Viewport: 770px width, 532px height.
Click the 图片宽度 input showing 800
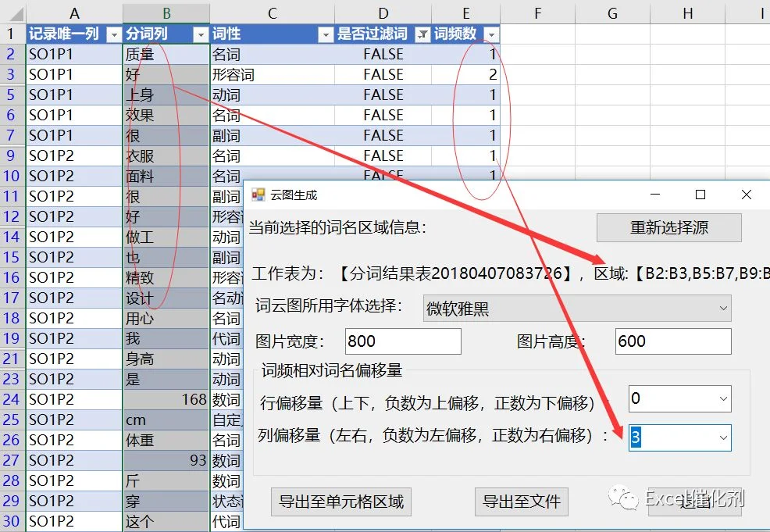click(x=403, y=341)
